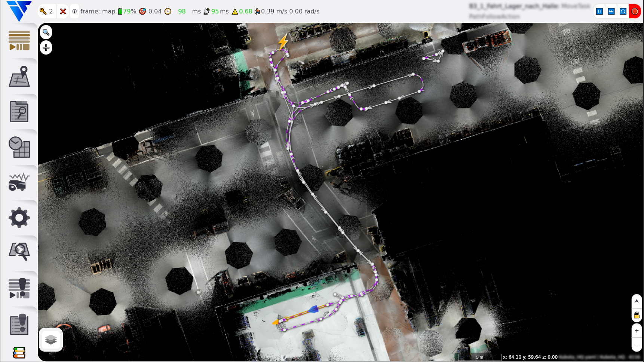Open the map search magnifier
Screen dimensions: 644x362
[46, 32]
